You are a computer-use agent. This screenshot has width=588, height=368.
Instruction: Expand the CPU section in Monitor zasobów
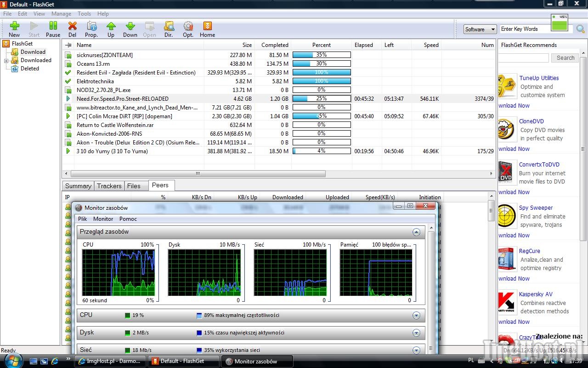pyautogui.click(x=416, y=316)
